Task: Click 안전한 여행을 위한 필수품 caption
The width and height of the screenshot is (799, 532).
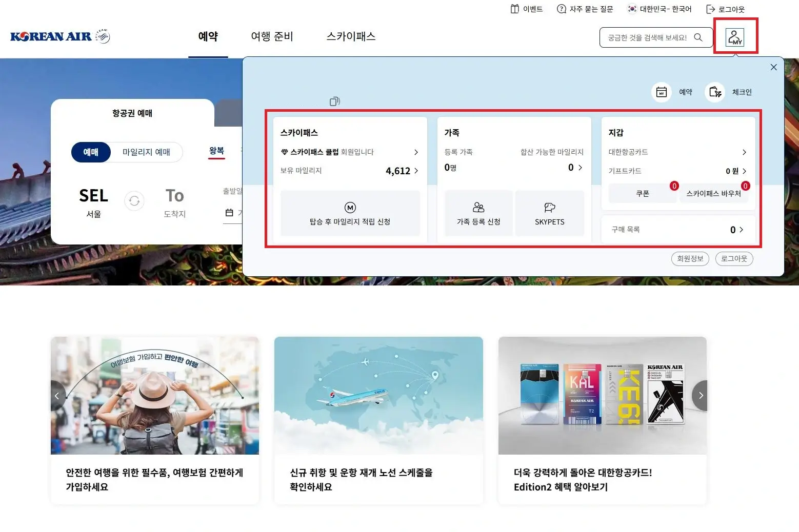Action: click(x=154, y=480)
